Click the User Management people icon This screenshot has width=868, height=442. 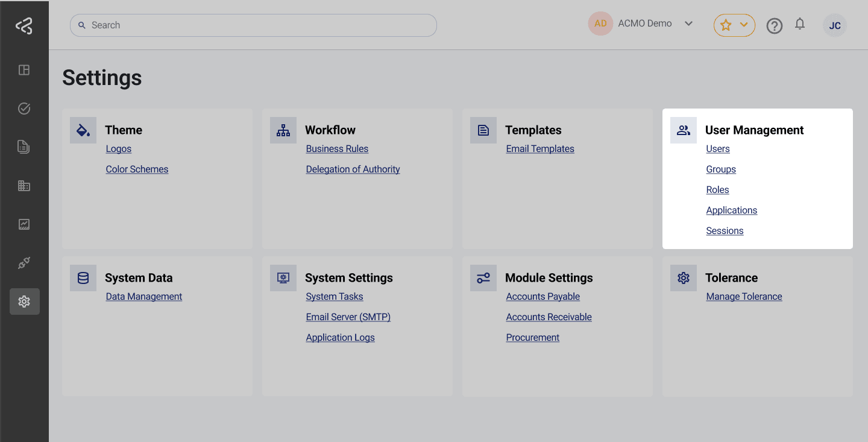tap(683, 130)
